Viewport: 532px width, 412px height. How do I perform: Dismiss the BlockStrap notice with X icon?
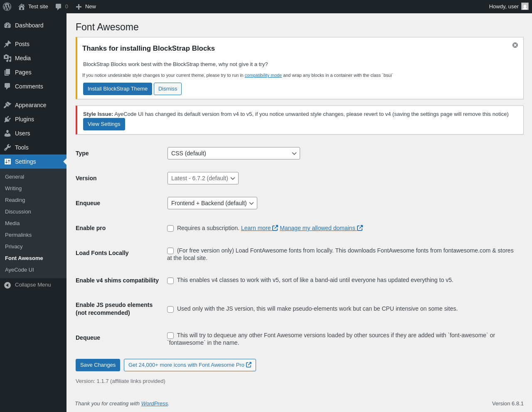(x=515, y=45)
